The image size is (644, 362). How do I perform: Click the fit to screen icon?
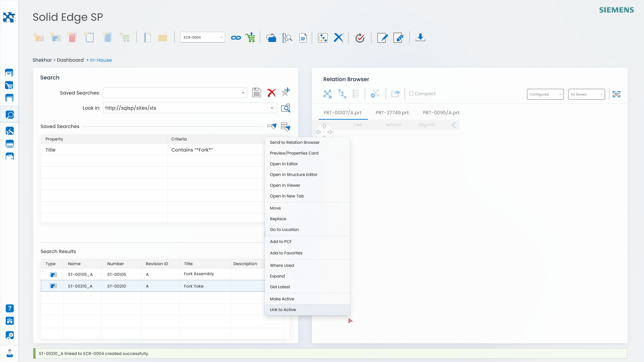click(x=616, y=94)
